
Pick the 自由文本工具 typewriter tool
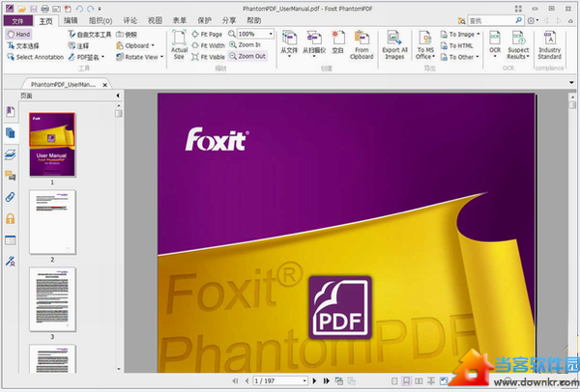(90, 35)
